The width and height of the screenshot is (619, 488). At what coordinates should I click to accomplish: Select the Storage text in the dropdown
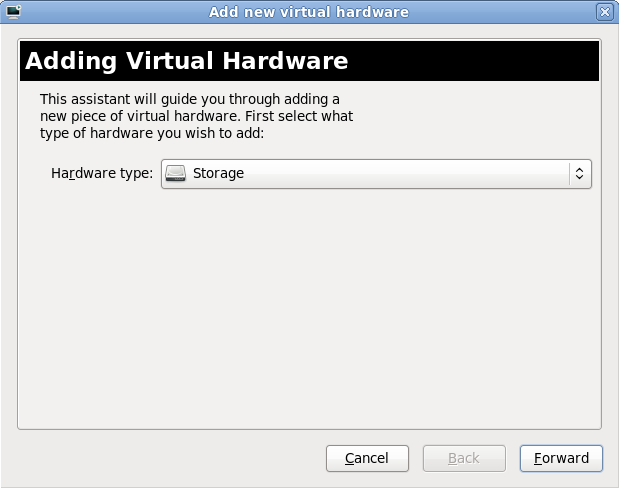point(218,173)
